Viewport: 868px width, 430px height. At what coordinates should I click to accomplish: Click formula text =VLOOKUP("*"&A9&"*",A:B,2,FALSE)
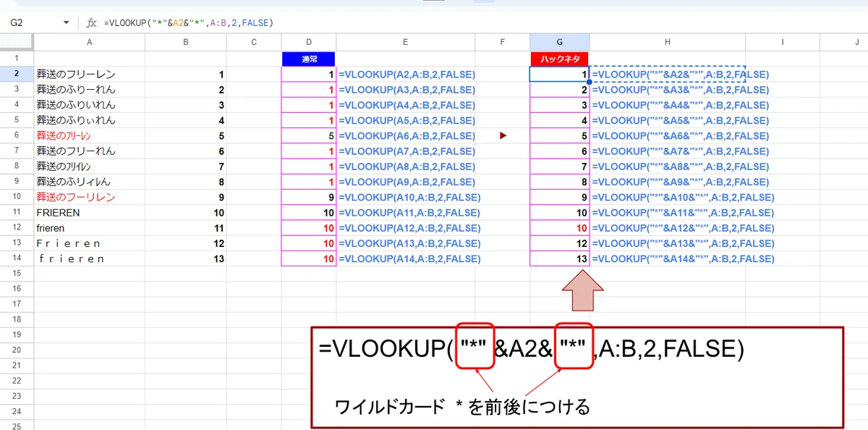coord(680,182)
